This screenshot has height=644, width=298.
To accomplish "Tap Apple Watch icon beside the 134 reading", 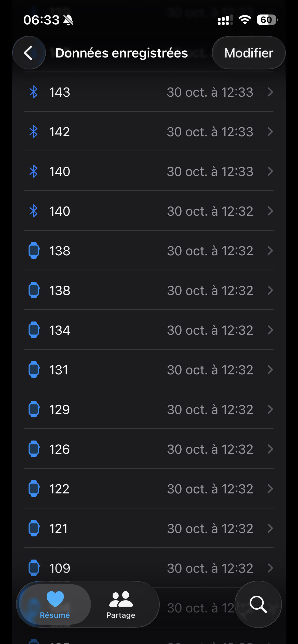I will [x=34, y=330].
